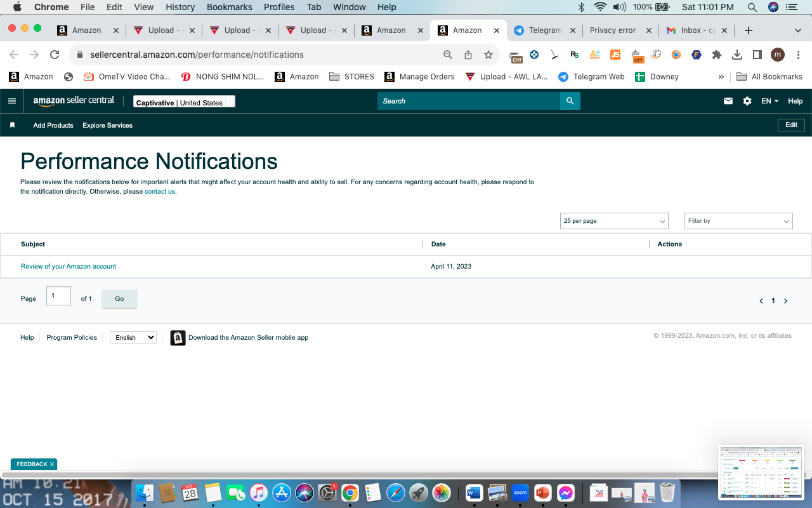Click the FEEDBACK button
This screenshot has height=508, width=812.
[32, 464]
